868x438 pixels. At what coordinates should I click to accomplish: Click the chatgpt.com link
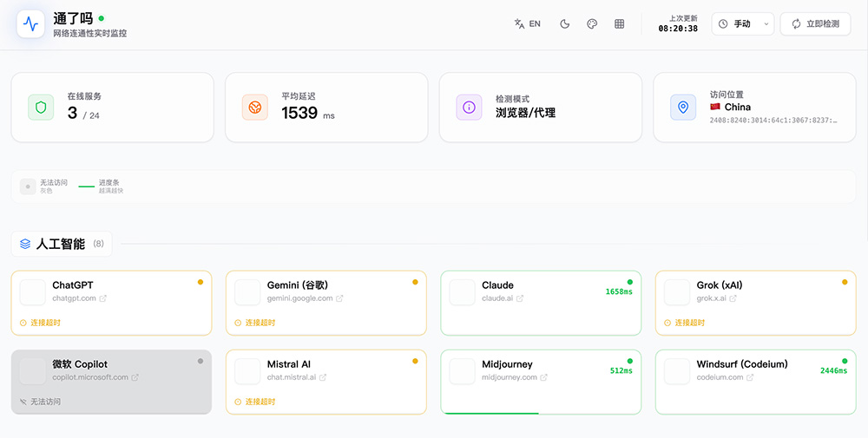tap(74, 298)
